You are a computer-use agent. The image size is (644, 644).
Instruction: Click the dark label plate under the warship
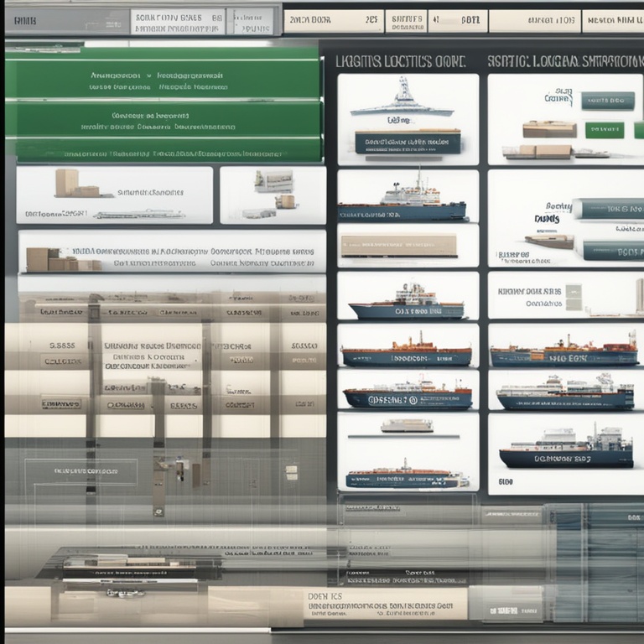[408, 143]
